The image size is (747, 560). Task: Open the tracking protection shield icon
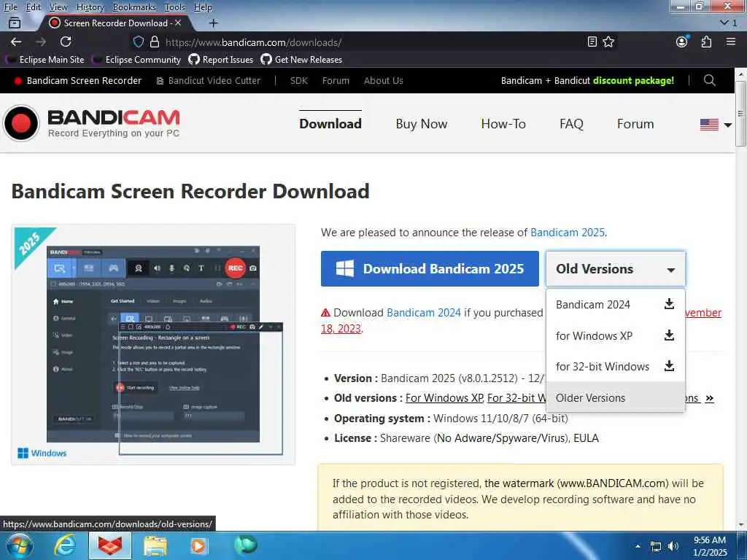138,42
